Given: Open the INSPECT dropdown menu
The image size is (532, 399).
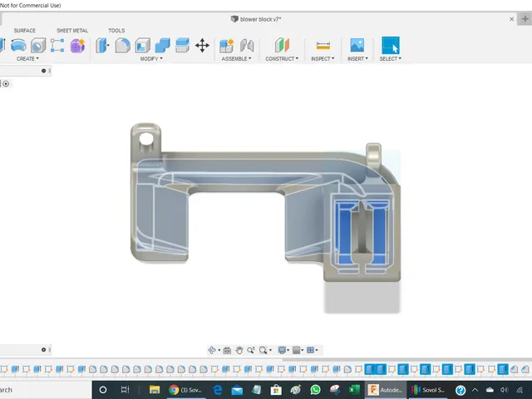Looking at the screenshot, I should [x=323, y=59].
